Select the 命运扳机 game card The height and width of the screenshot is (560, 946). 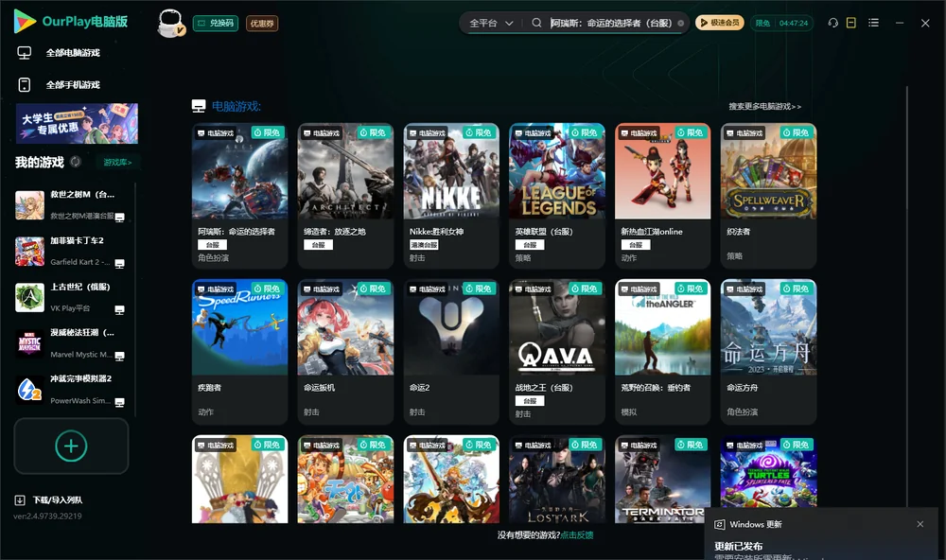(345, 352)
